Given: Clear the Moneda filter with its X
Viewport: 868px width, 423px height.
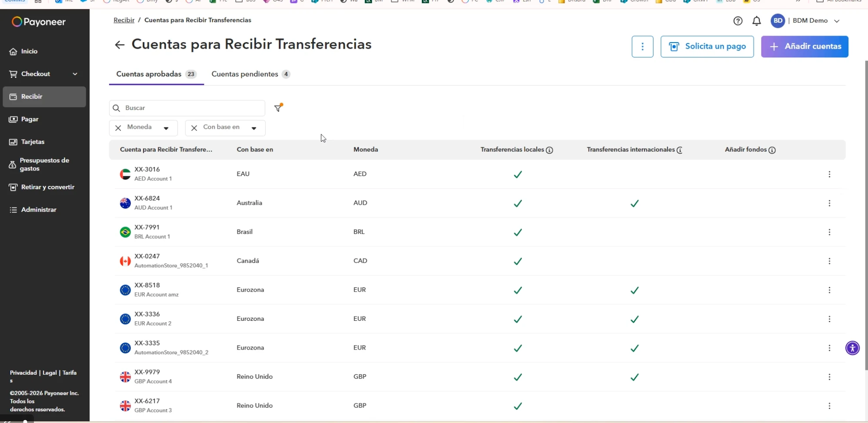Looking at the screenshot, I should pos(118,128).
